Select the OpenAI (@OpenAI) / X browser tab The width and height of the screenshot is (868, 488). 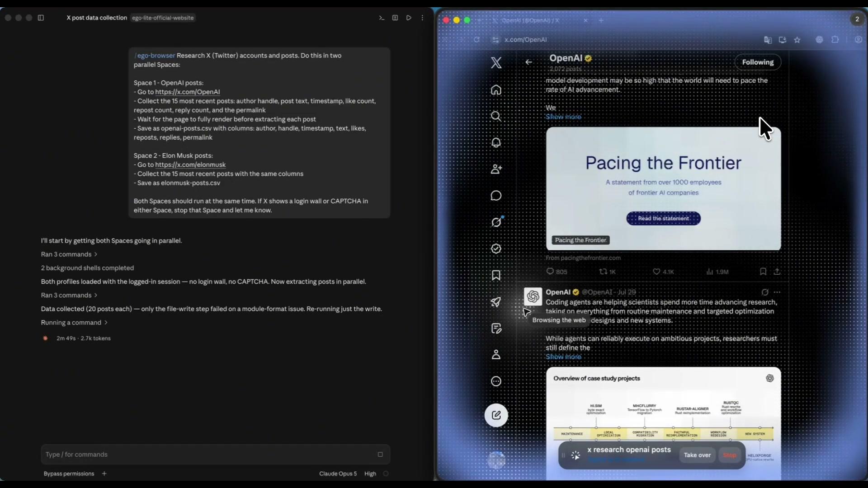click(x=530, y=20)
